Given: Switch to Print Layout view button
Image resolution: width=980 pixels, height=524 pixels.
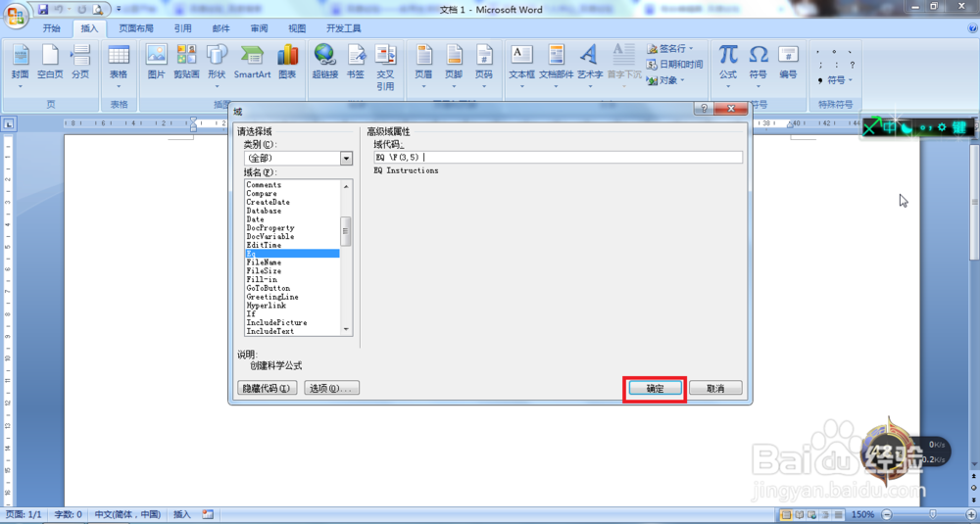Looking at the screenshot, I should (x=786, y=514).
